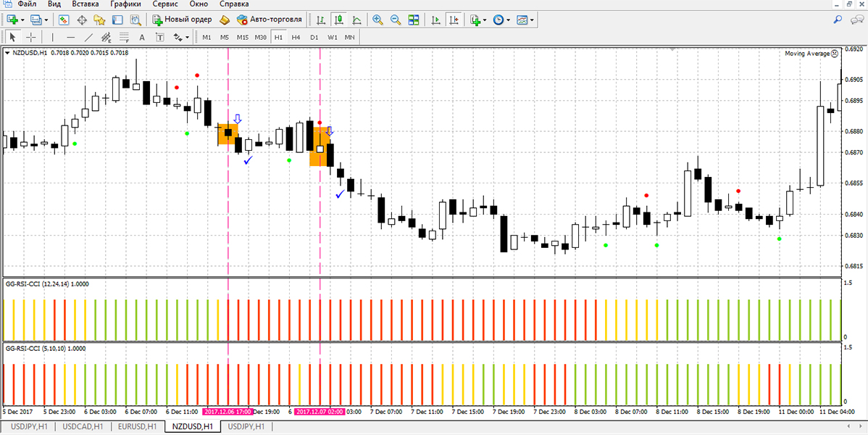Select the text label tool
Image resolution: width=868 pixels, height=435 pixels.
[x=142, y=37]
